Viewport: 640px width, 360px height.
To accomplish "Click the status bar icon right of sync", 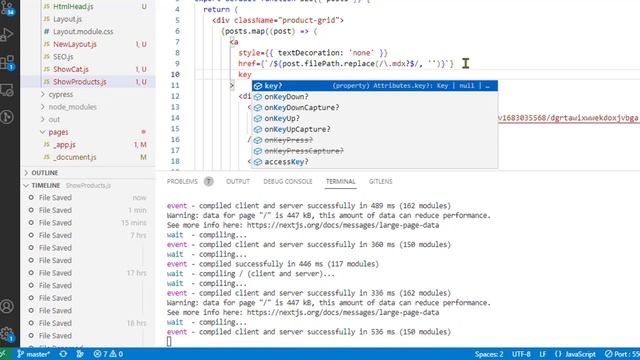I will click(80, 354).
